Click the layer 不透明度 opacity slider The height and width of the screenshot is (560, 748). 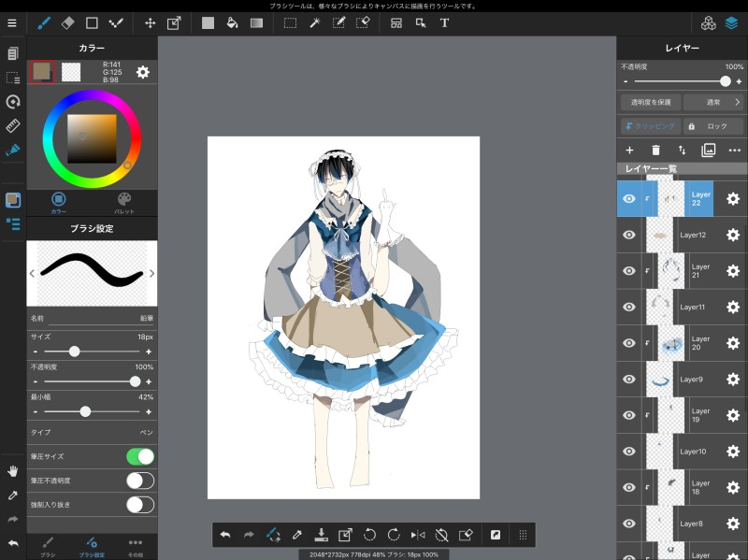683,81
